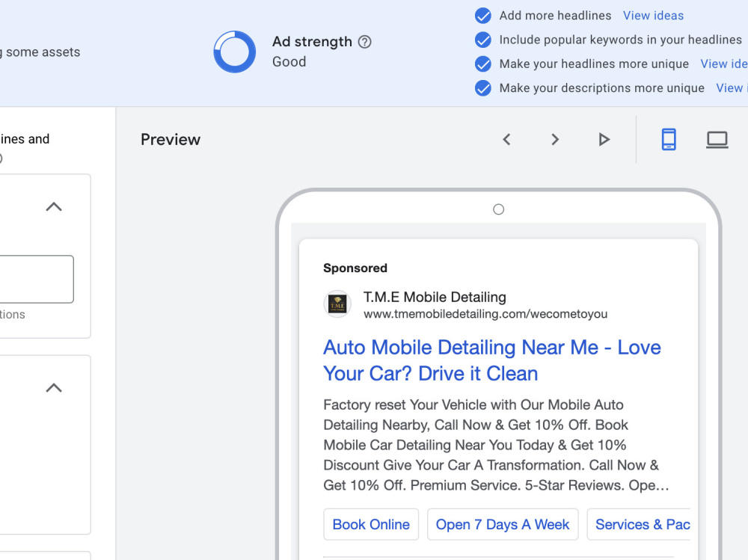Go to previous ad preview
748x560 pixels.
(x=506, y=139)
